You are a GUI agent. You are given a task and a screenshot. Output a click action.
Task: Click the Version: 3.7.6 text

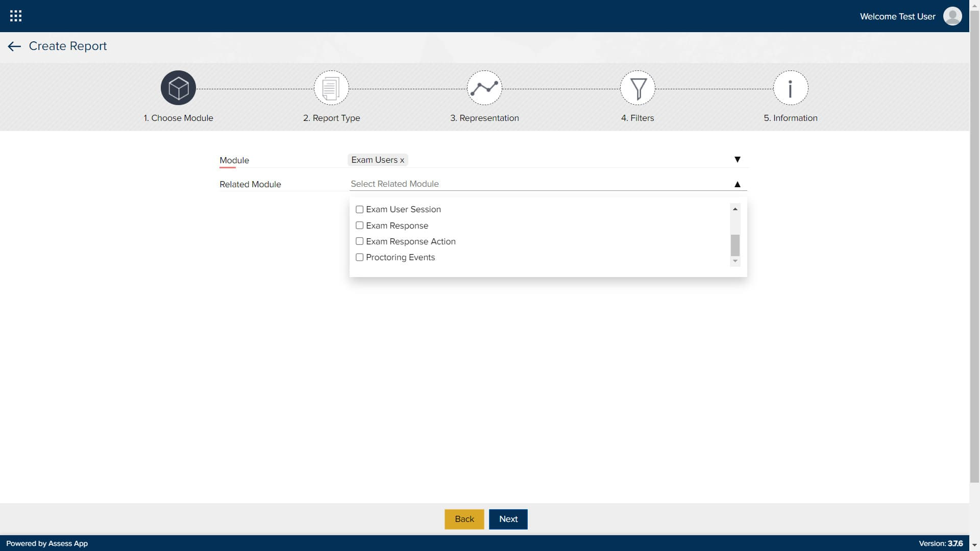[941, 543]
